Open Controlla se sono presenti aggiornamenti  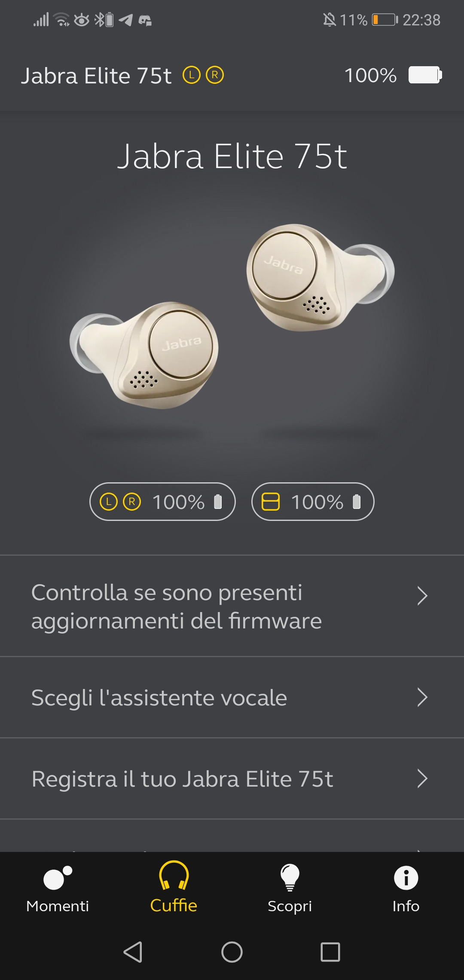tap(232, 606)
